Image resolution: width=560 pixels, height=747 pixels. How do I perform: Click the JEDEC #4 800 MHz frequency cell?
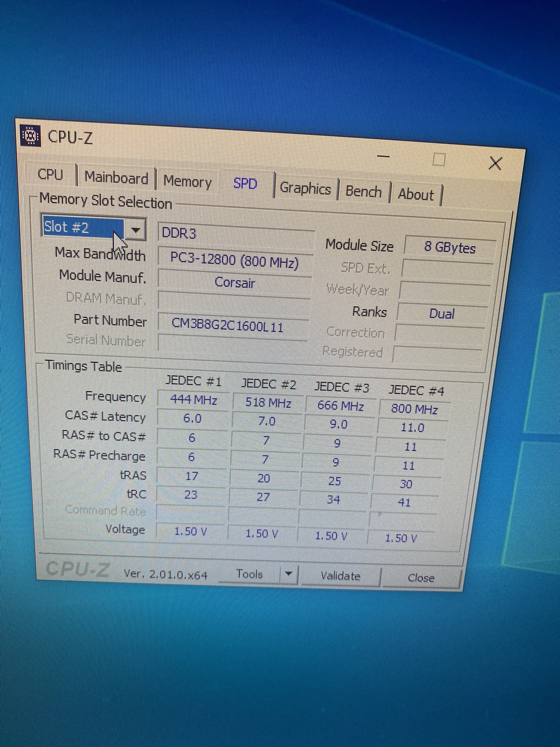tap(414, 409)
